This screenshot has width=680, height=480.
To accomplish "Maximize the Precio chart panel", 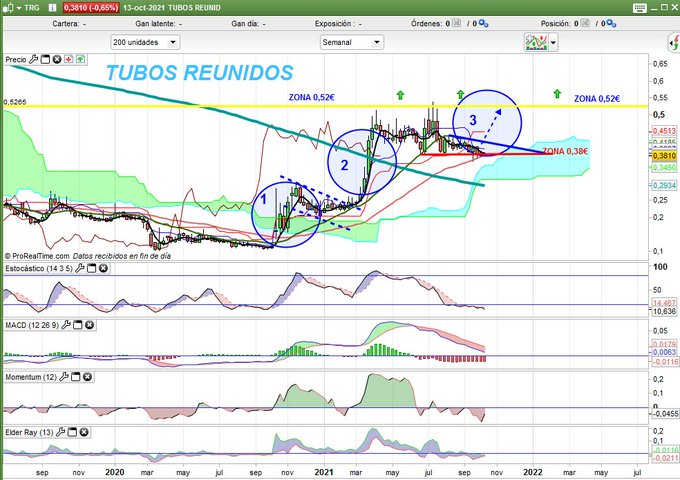I will tap(45, 59).
